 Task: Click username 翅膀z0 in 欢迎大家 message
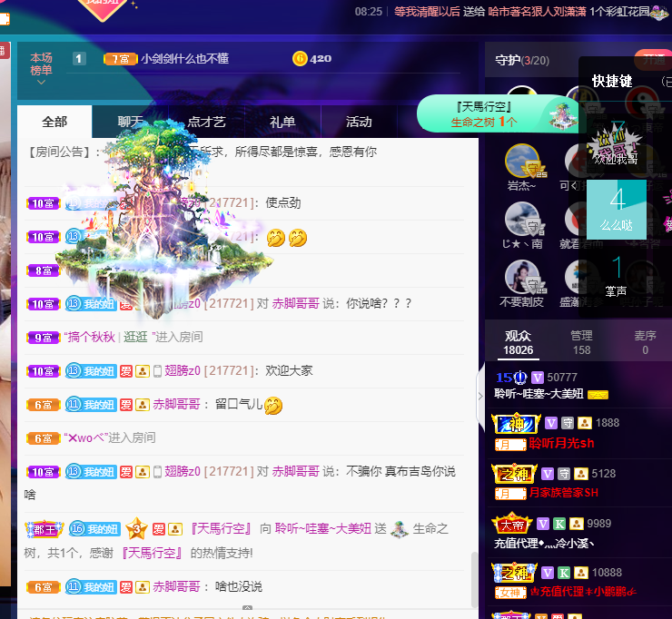coord(183,370)
